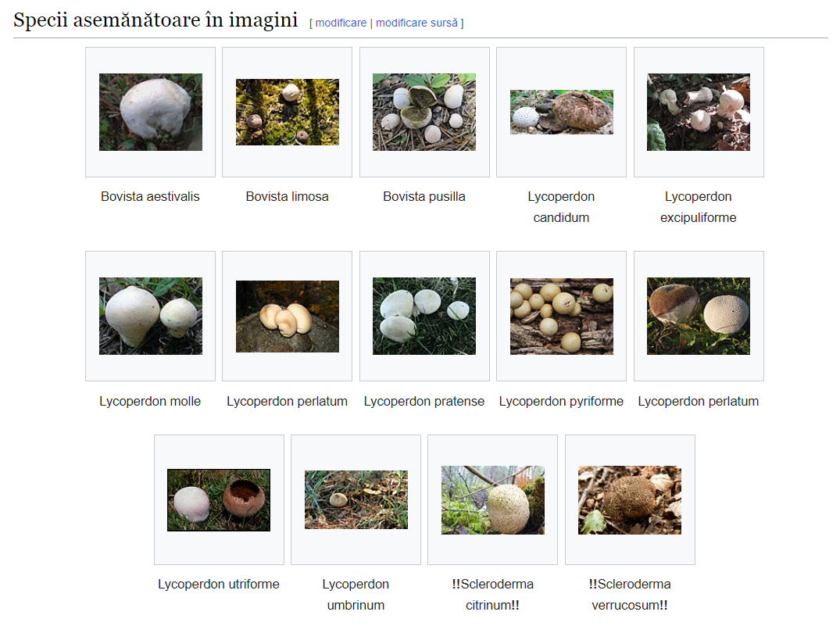View the Lycoperdon pratense photo
Screen dimensions: 840x626
(424, 316)
